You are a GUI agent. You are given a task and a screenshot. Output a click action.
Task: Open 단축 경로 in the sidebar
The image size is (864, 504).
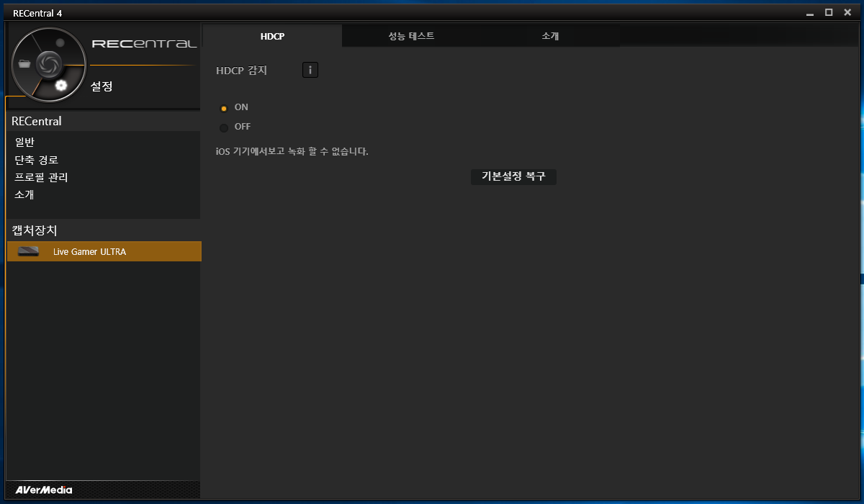pyautogui.click(x=36, y=160)
